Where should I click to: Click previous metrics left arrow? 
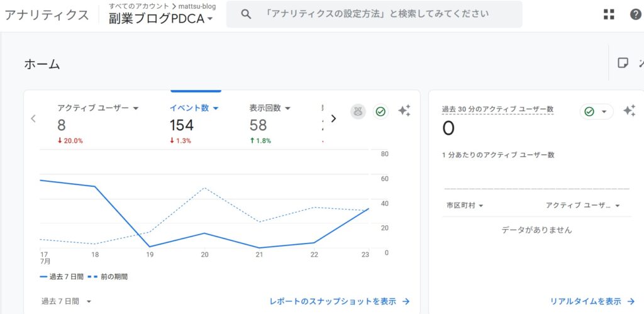click(x=33, y=118)
